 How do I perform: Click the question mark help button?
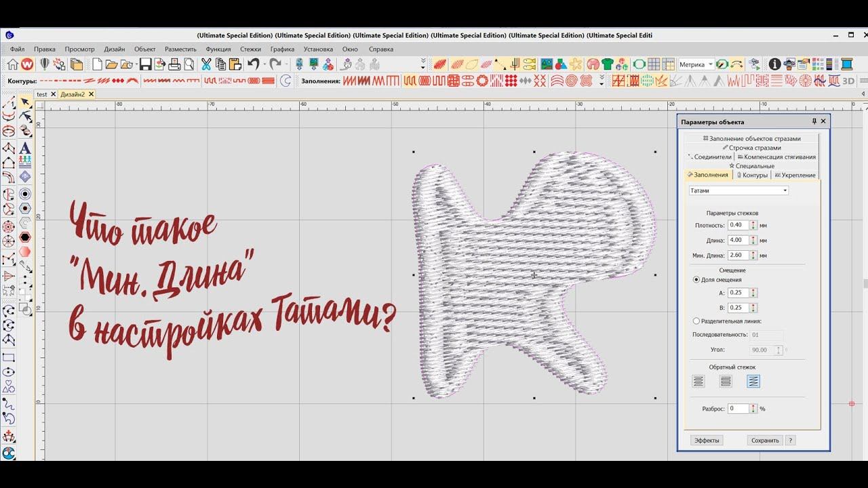coord(790,440)
